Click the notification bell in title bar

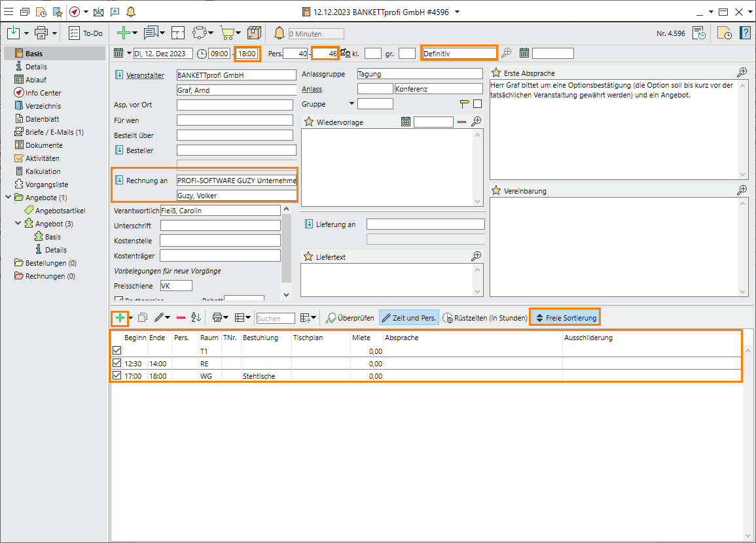coord(131,12)
